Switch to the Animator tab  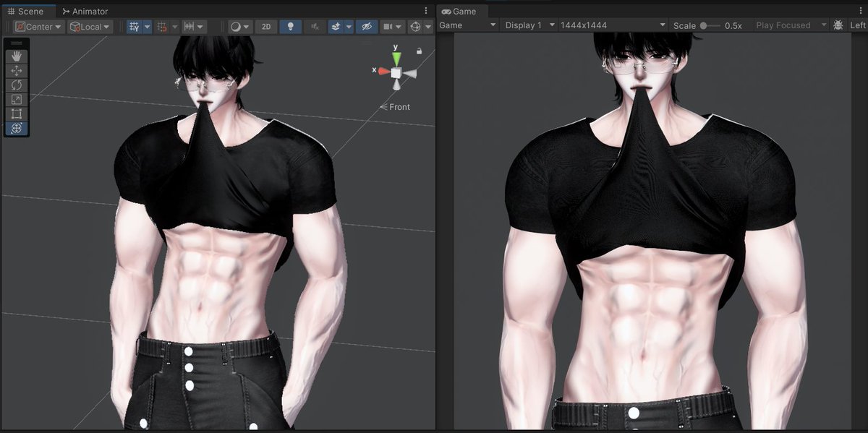point(85,12)
